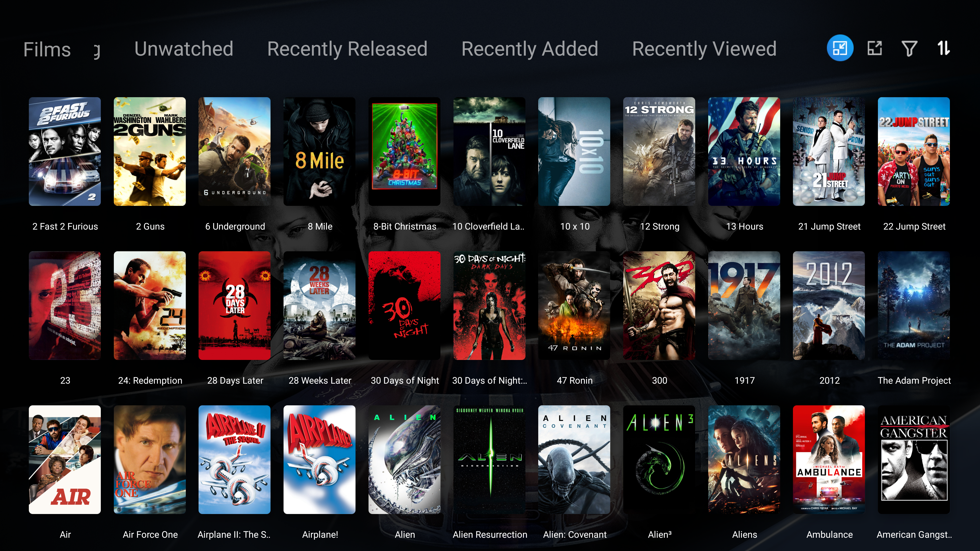Click the "2 Fast 2 Furious" title text
This screenshot has height=551, width=980.
coord(65,227)
